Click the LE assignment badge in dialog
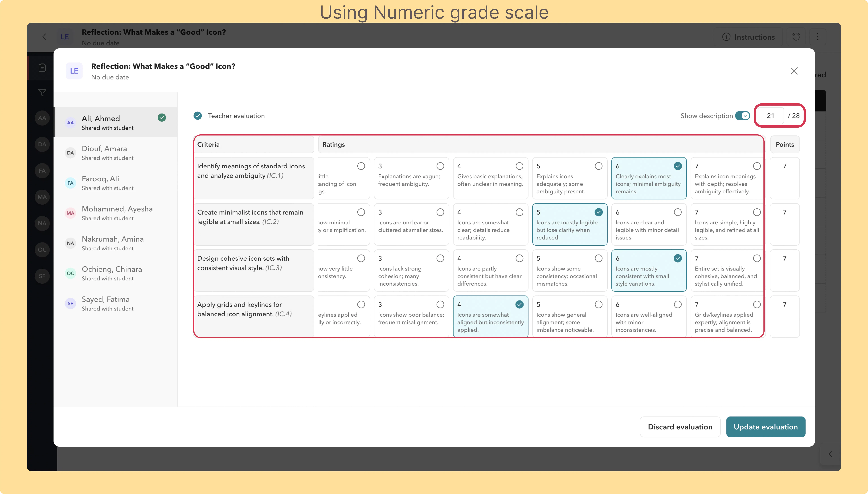The width and height of the screenshot is (868, 494). pos(74,71)
